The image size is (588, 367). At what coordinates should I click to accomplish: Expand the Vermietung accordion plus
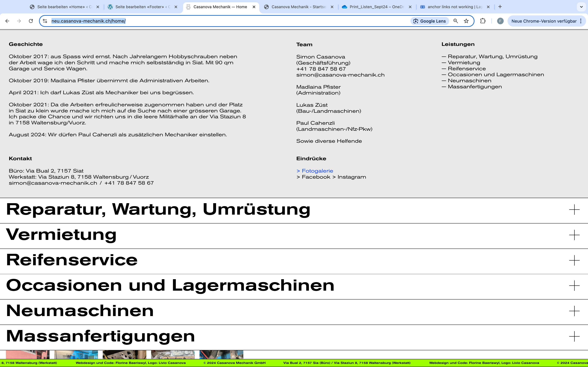coord(574,235)
